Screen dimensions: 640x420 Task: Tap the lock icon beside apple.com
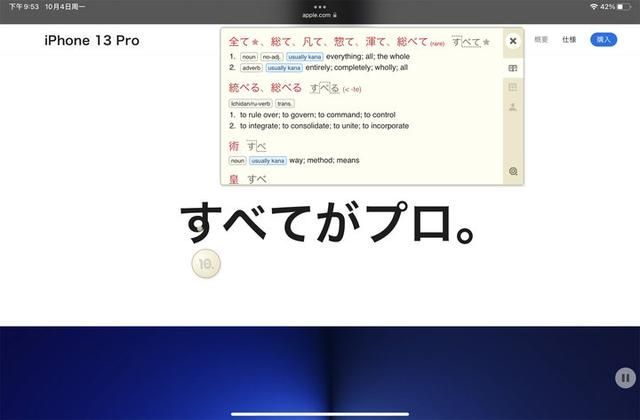(335, 15)
